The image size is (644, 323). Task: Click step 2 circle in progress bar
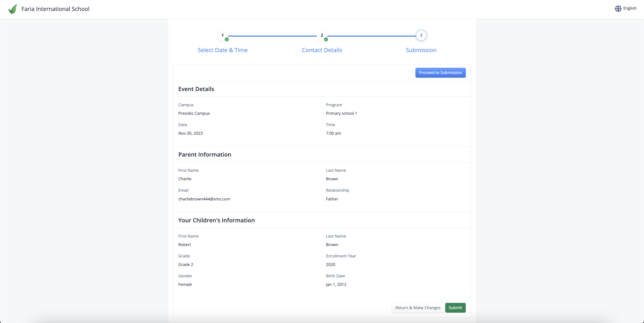click(x=322, y=35)
